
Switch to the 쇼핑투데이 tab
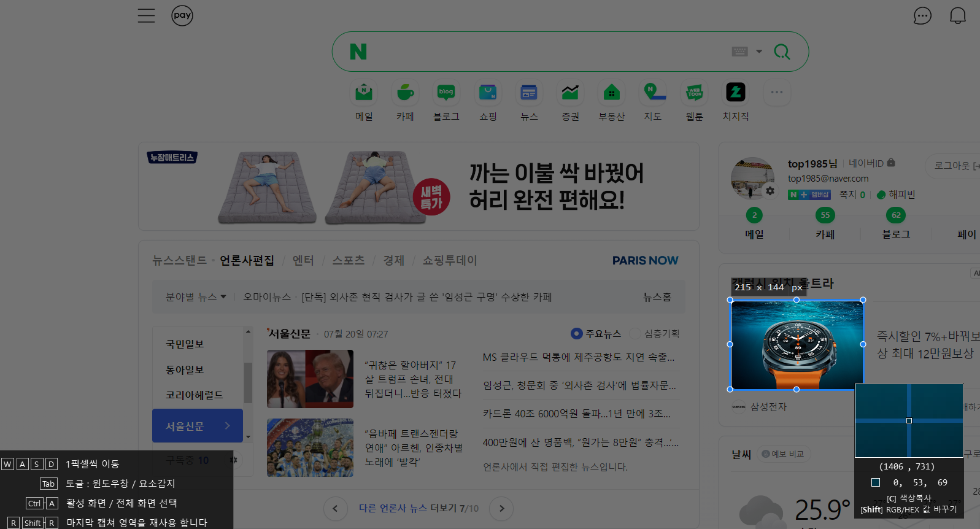pos(450,260)
